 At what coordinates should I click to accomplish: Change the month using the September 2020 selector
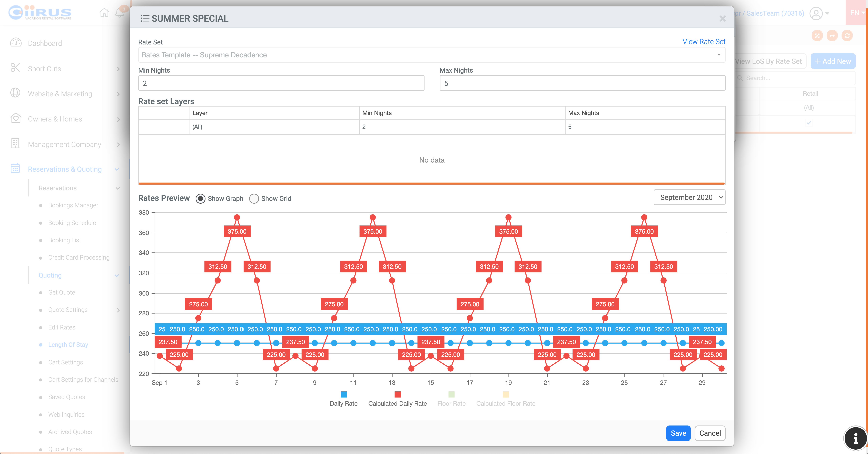click(689, 197)
